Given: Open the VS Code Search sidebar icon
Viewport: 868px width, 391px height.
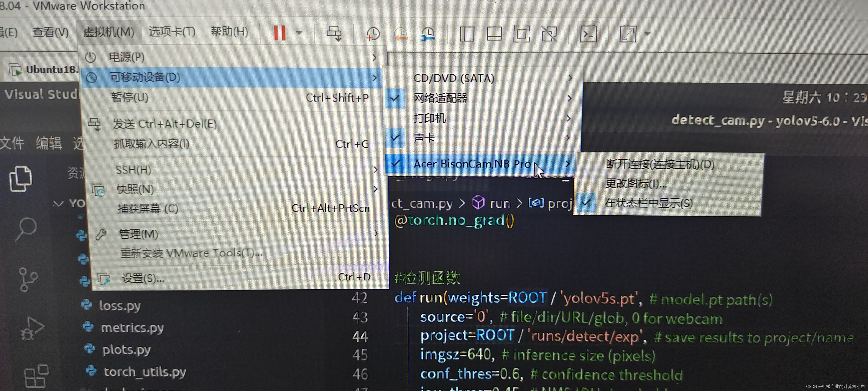Looking at the screenshot, I should click(x=26, y=229).
